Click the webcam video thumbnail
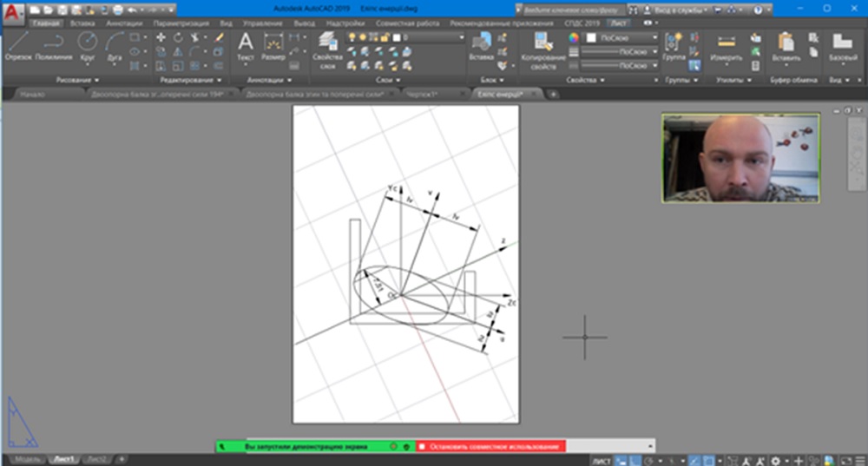 [x=740, y=158]
